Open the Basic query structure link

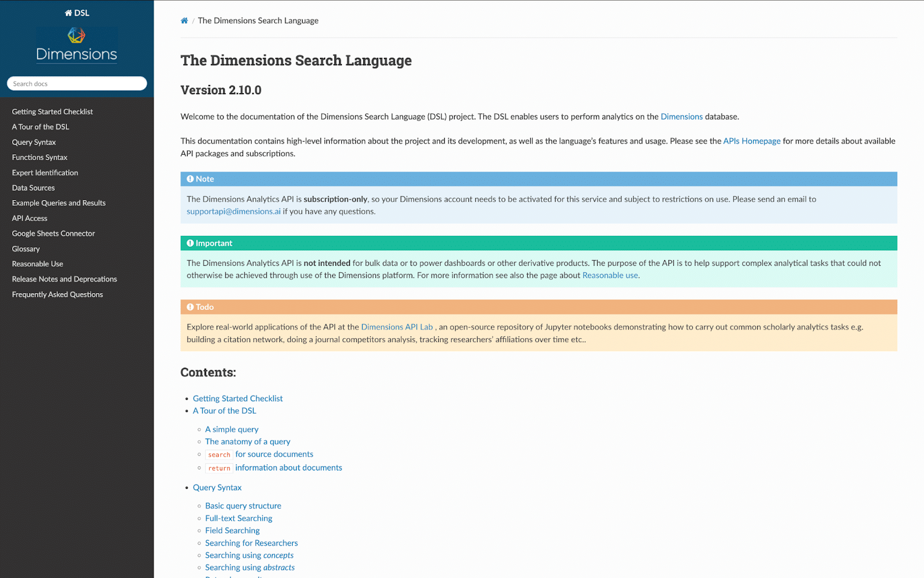pos(243,506)
